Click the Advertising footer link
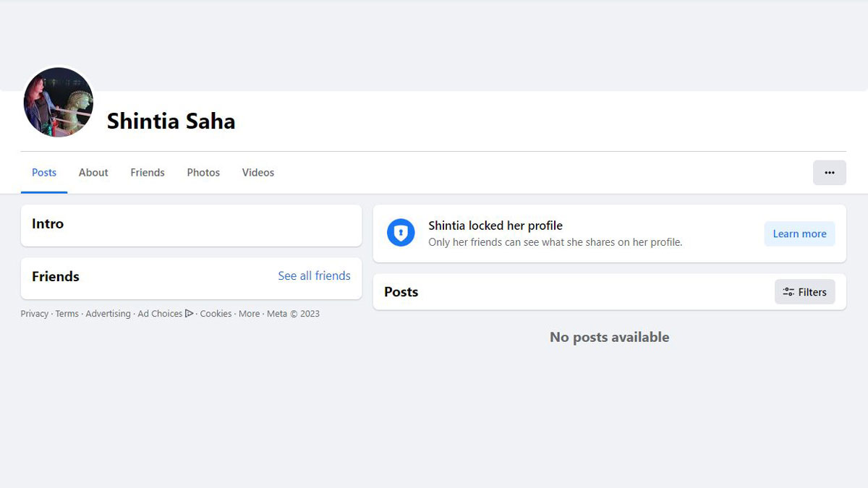This screenshot has height=488, width=868. [x=108, y=314]
